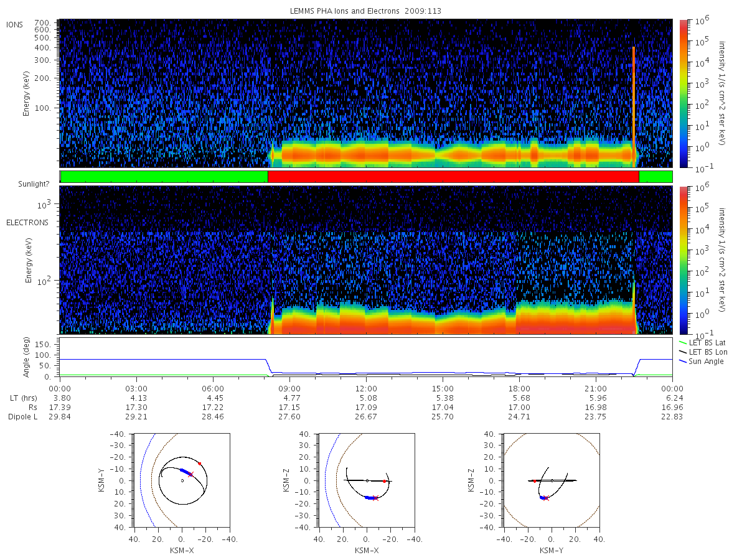Click the Dipole L row label
This screenshot has width=747, height=560.
pos(22,417)
